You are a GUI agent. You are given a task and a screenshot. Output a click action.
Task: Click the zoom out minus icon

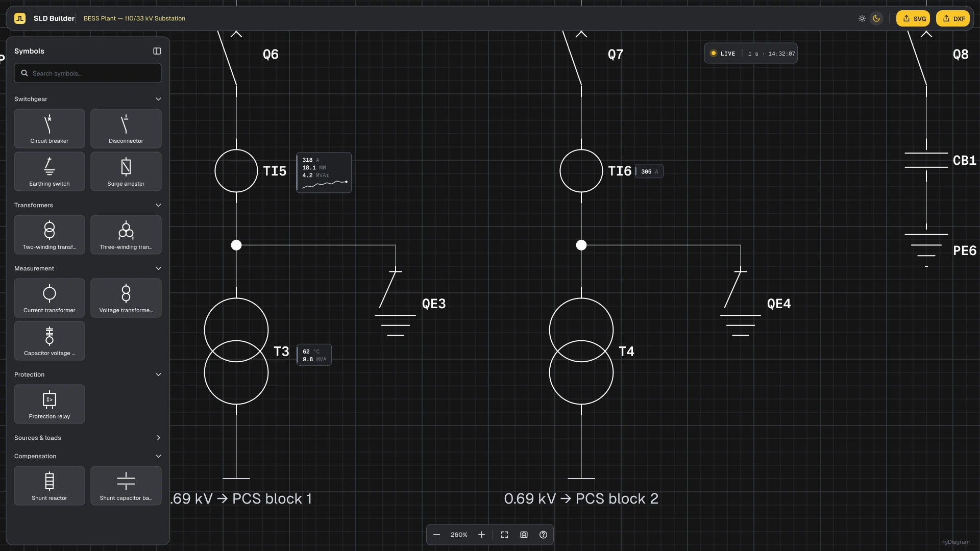436,535
